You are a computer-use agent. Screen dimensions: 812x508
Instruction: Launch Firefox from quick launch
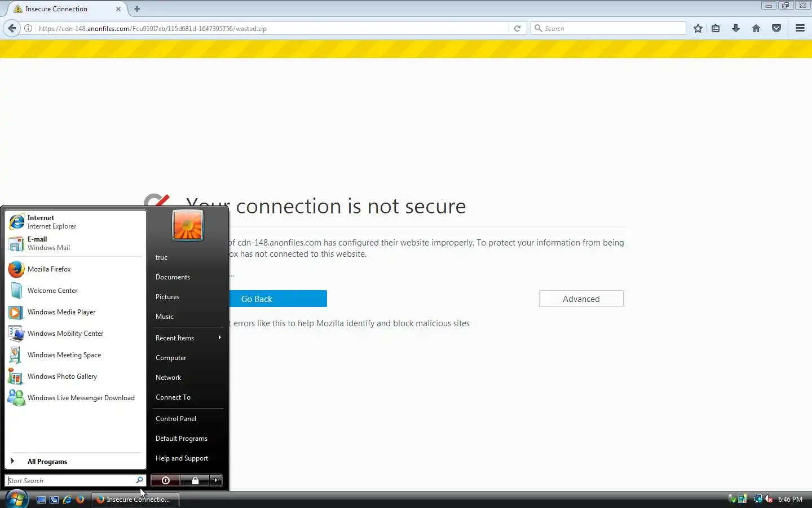pyautogui.click(x=80, y=500)
